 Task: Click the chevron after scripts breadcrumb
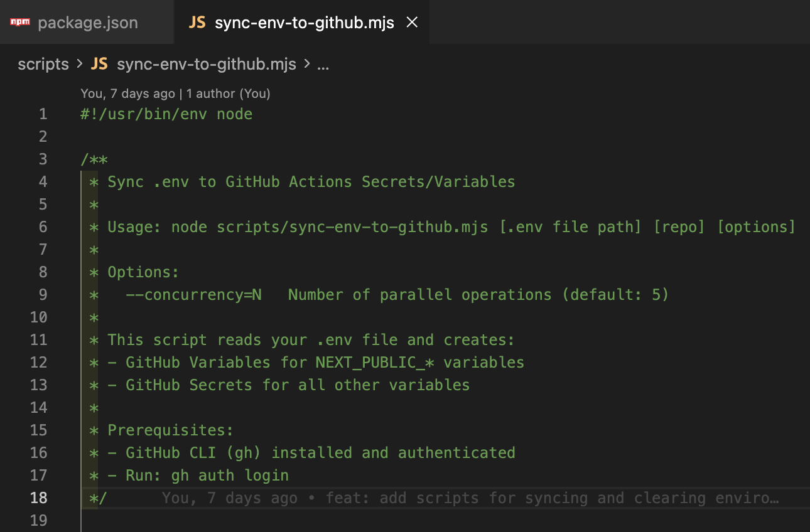pyautogui.click(x=80, y=64)
